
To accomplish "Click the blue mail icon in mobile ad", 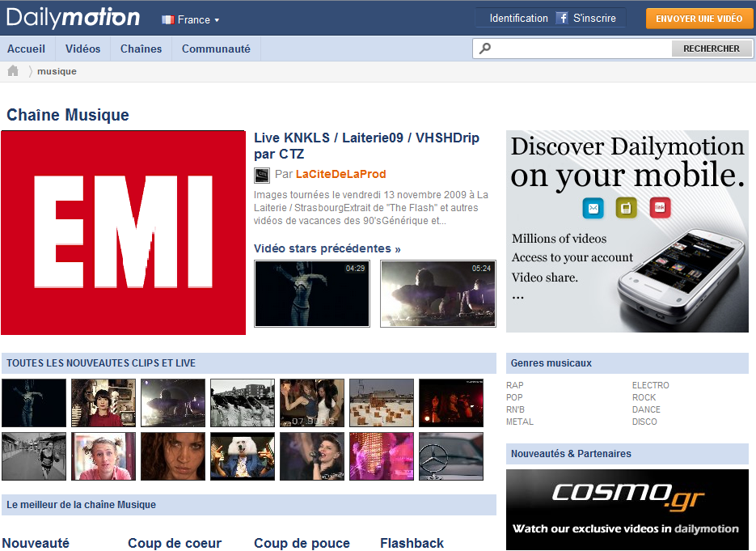I will pos(593,208).
